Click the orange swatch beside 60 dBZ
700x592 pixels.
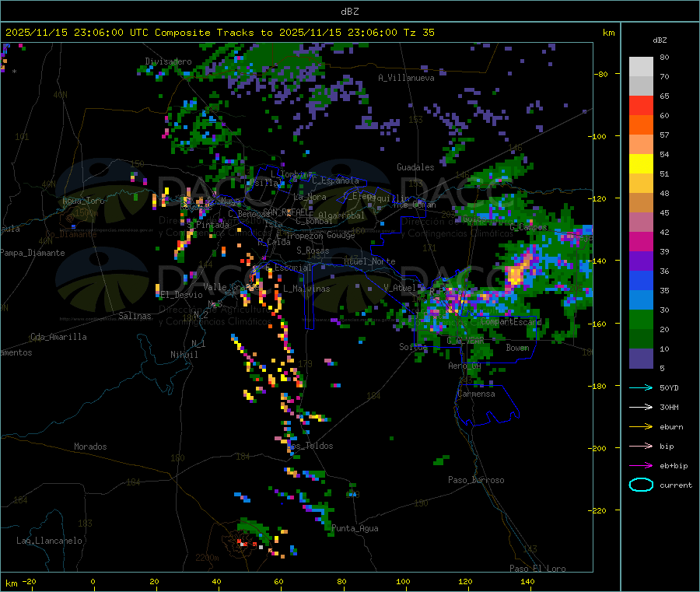[x=641, y=125]
